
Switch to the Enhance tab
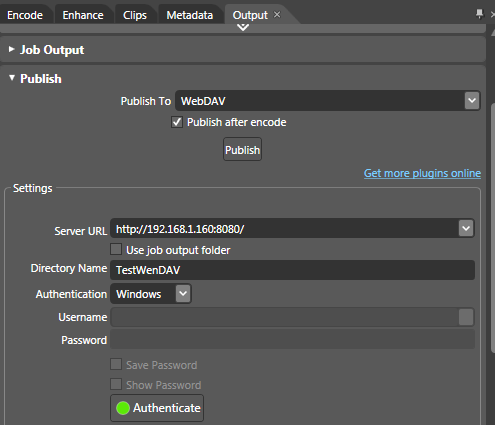[x=83, y=15]
